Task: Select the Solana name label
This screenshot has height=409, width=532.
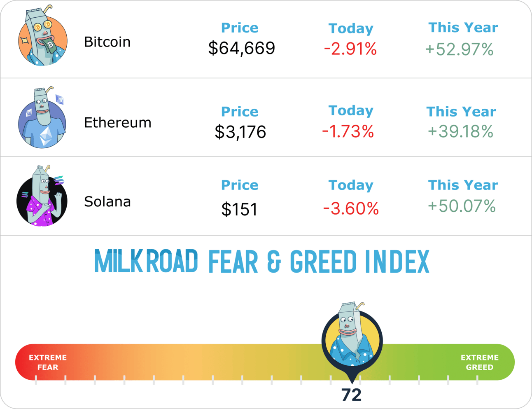Action: pyautogui.click(x=107, y=202)
